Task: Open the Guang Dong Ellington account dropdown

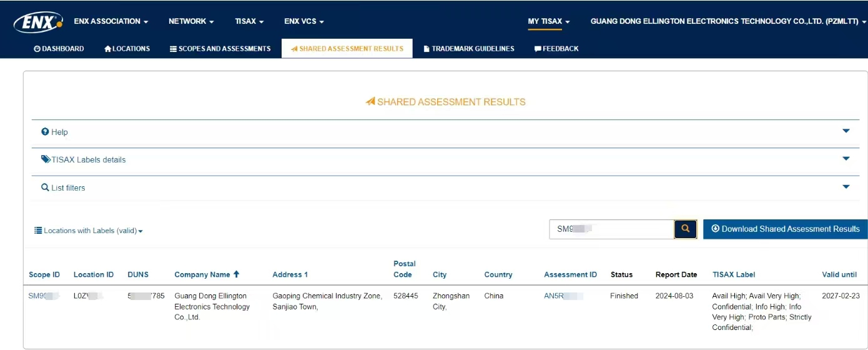Action: [728, 21]
